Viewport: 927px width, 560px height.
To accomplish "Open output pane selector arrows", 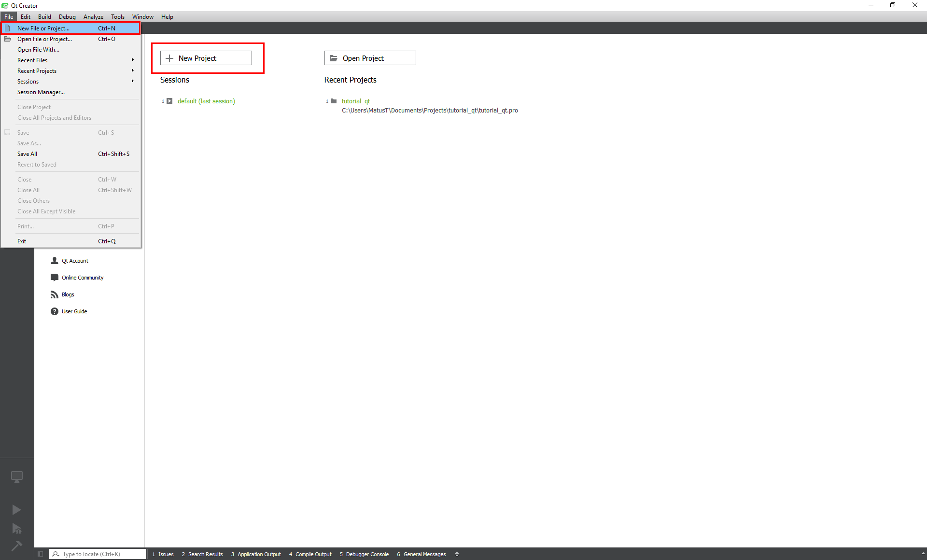I will (457, 554).
